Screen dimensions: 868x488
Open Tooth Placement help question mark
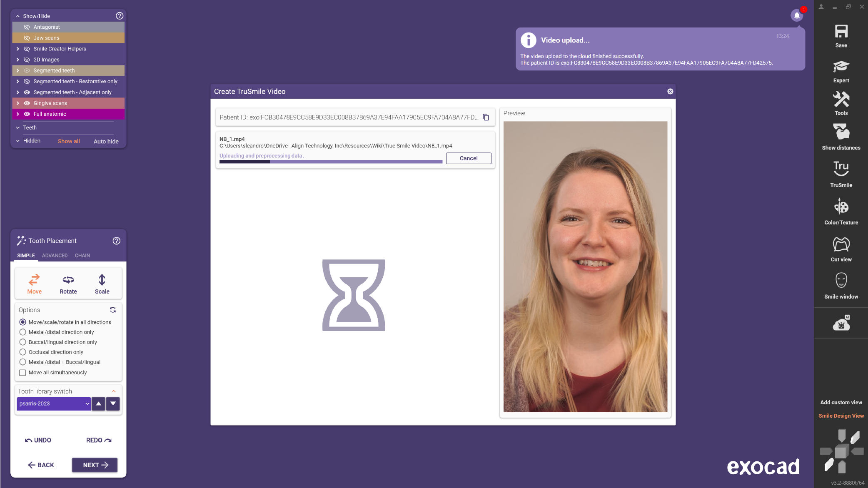click(117, 241)
